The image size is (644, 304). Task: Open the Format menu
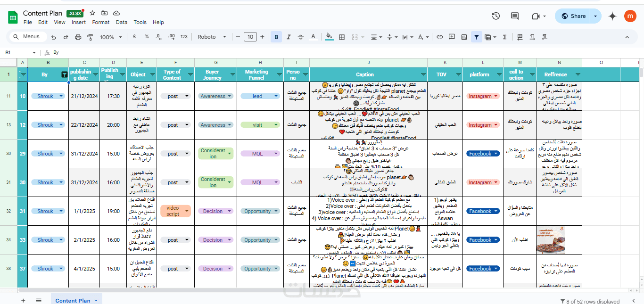[101, 22]
